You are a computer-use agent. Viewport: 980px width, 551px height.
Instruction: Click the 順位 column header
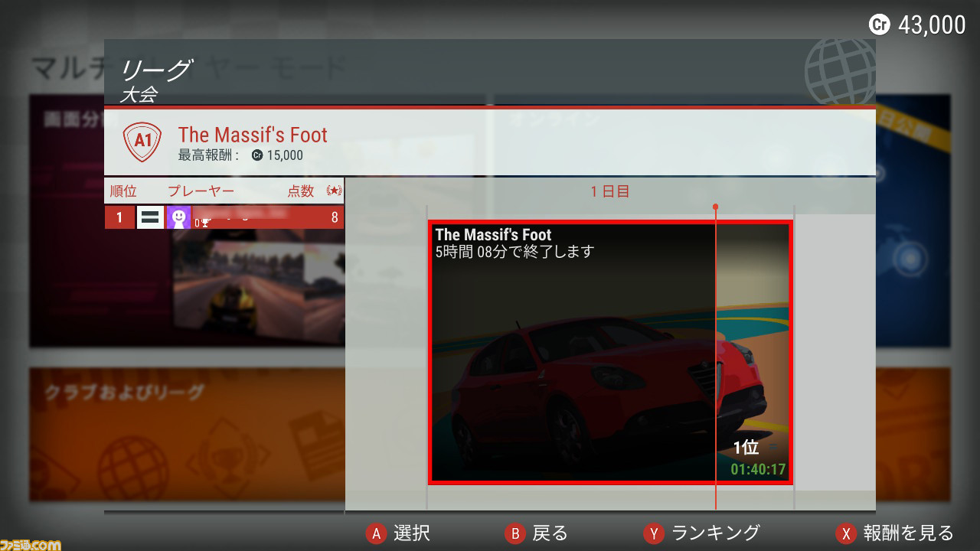[x=123, y=191]
